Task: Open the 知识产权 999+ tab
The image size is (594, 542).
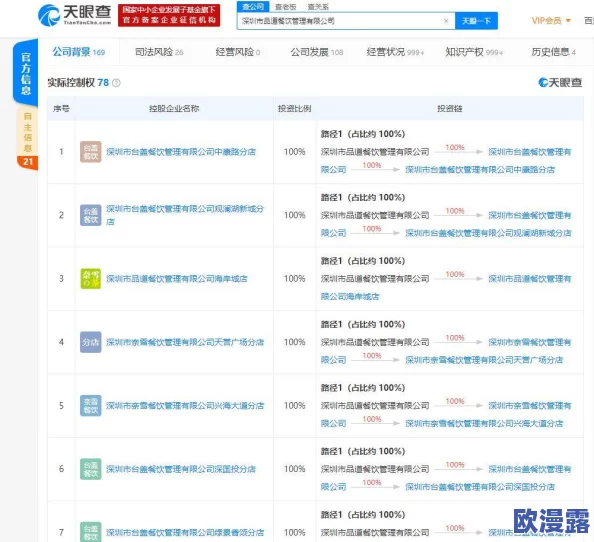Action: tap(474, 52)
